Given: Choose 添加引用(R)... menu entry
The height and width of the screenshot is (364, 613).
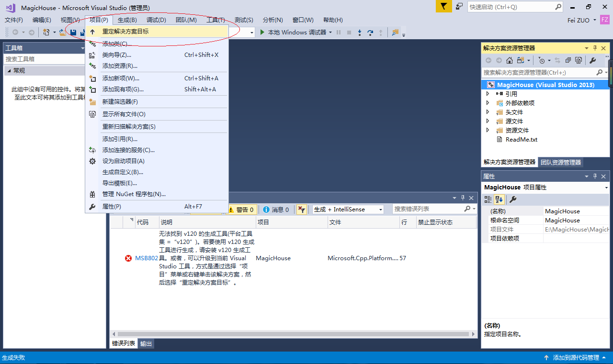Looking at the screenshot, I should (x=157, y=139).
